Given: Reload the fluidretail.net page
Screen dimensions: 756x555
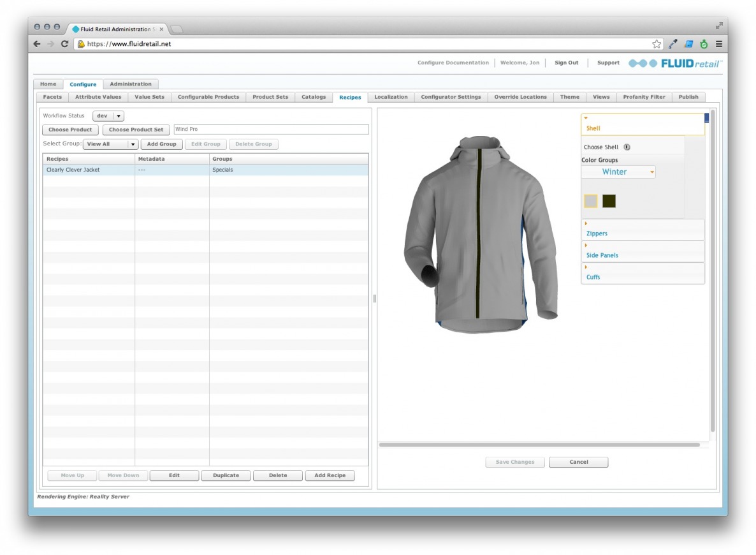Looking at the screenshot, I should pyautogui.click(x=64, y=43).
